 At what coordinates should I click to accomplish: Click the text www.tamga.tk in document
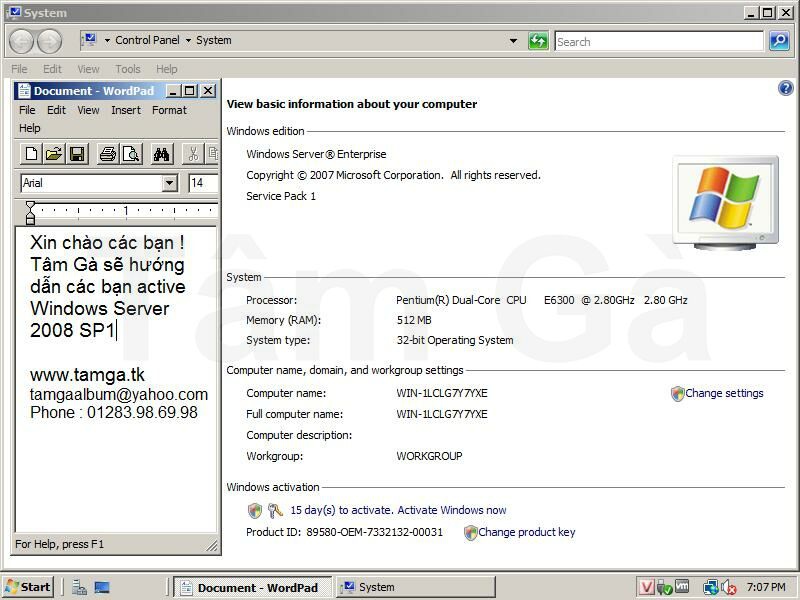click(x=87, y=375)
